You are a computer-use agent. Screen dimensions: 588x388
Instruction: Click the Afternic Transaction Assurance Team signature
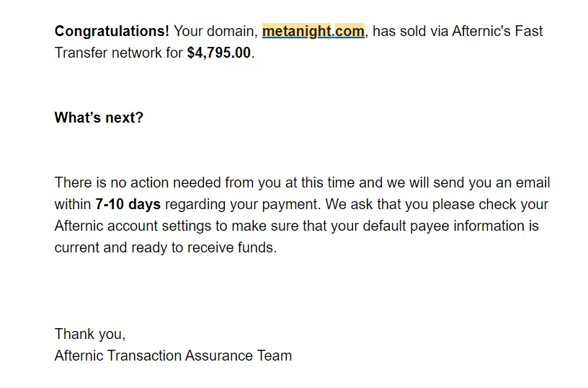(x=173, y=356)
